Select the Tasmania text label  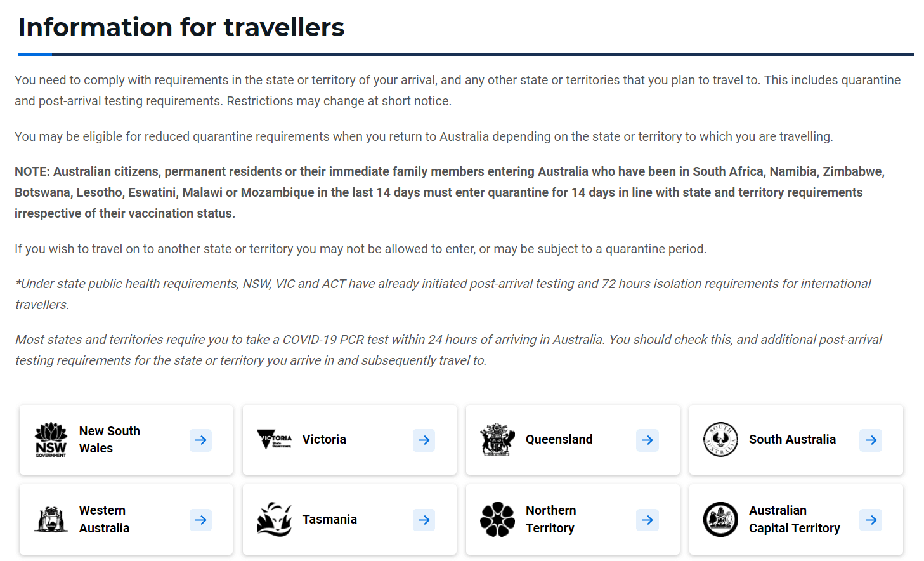330,519
